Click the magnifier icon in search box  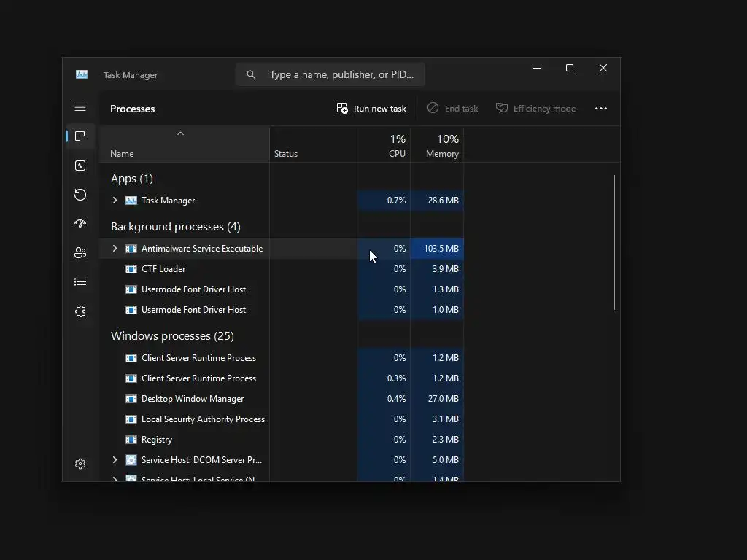pos(251,75)
